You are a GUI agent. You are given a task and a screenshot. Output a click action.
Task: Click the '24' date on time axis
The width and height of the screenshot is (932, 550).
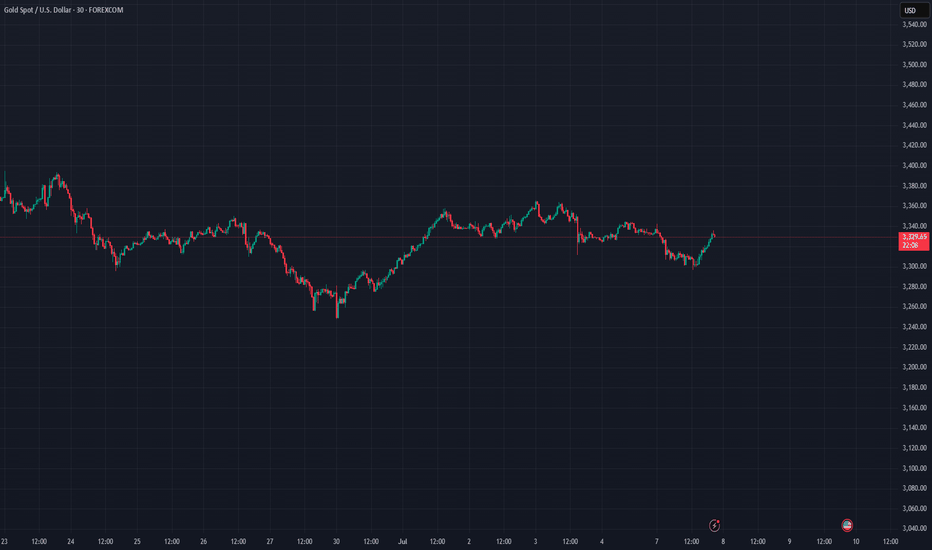coord(71,542)
